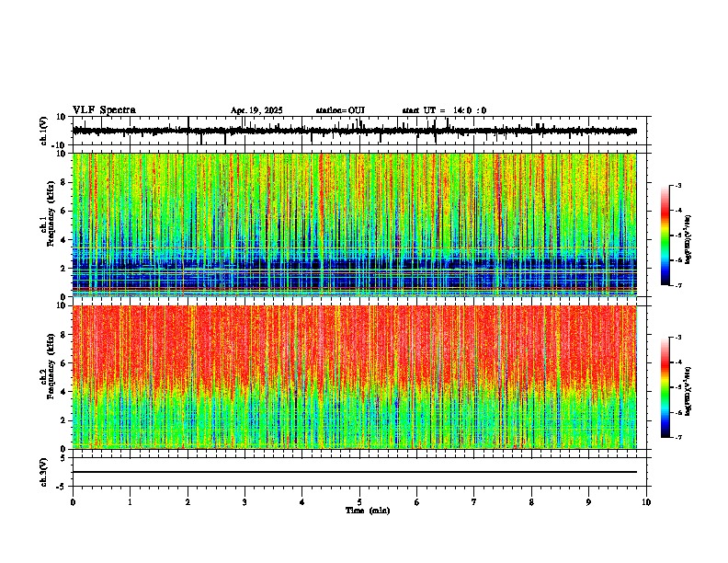Click time axis tick label "0"
Viewport: 728px width, 563px height.
pos(73,502)
